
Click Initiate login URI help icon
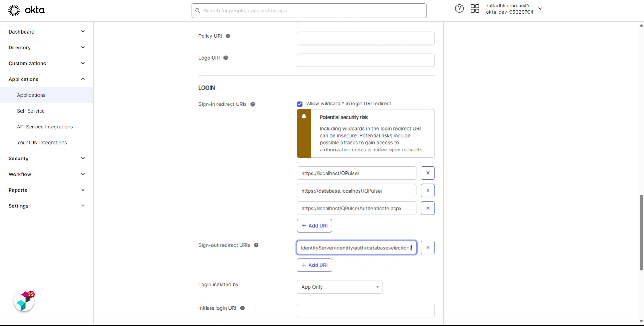(x=243, y=308)
